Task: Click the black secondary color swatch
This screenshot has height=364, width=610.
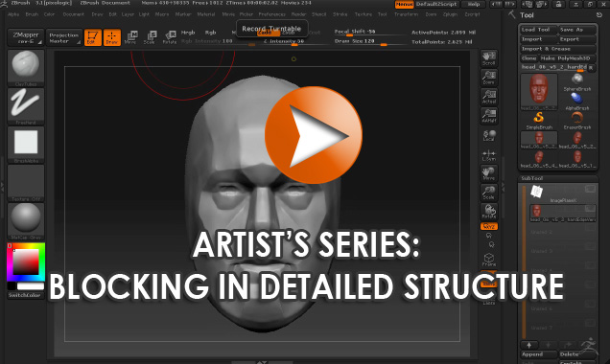Action: pos(12,285)
